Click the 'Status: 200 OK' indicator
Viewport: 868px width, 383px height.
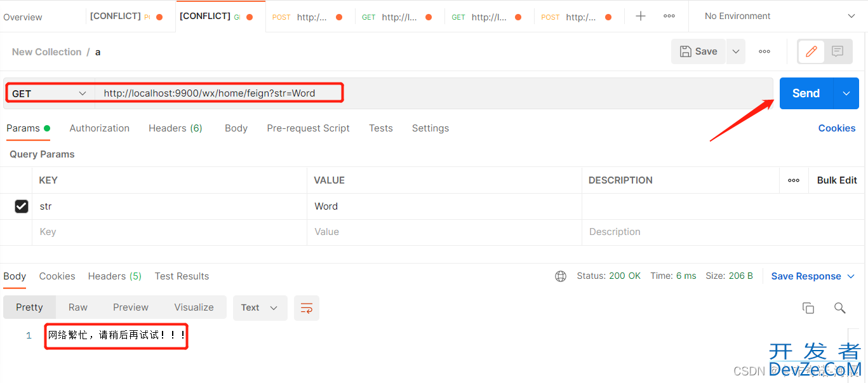[x=608, y=276]
